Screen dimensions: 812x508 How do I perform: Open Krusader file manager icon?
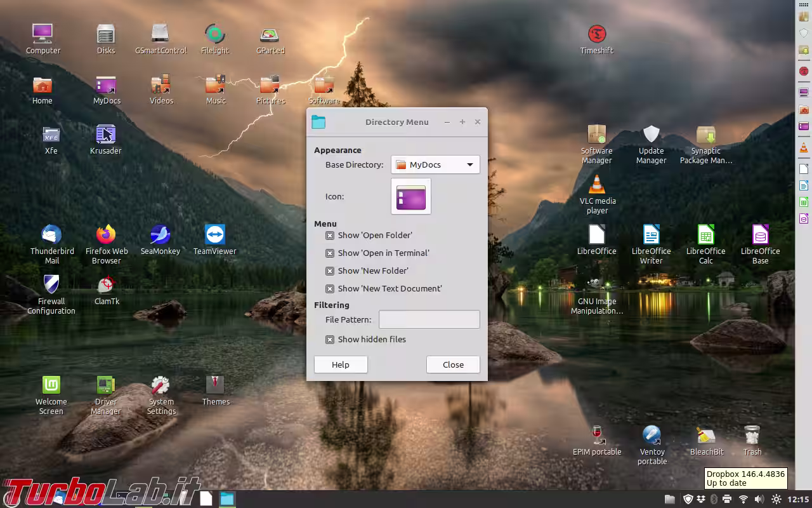(x=106, y=140)
